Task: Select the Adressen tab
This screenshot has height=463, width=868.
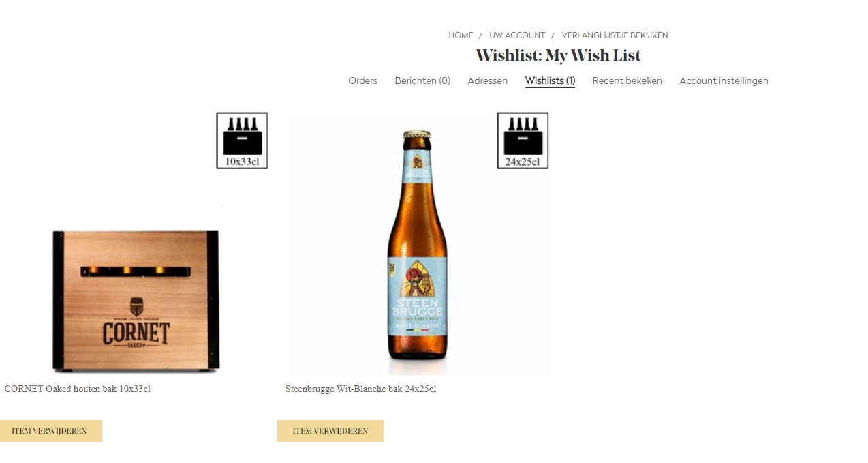Action: (488, 80)
